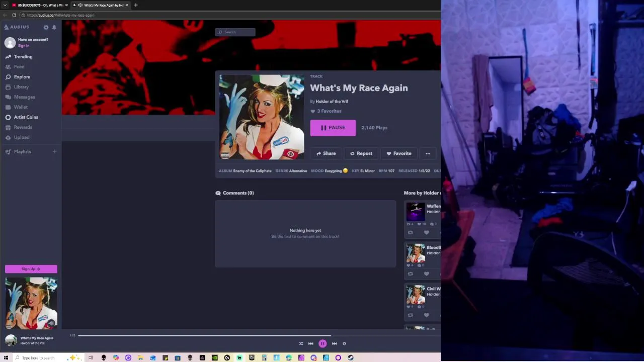
Task: Open the Civil W track thumbnail
Action: click(x=416, y=294)
